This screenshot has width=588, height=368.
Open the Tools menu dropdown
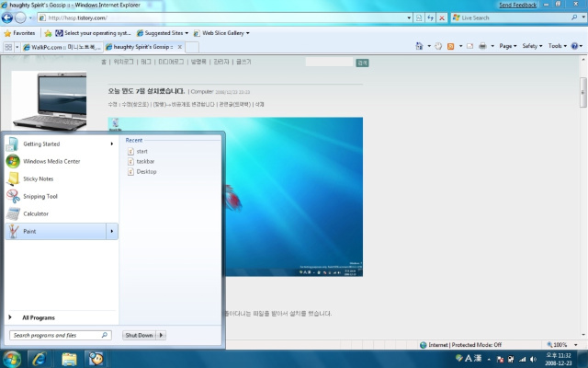pos(558,46)
